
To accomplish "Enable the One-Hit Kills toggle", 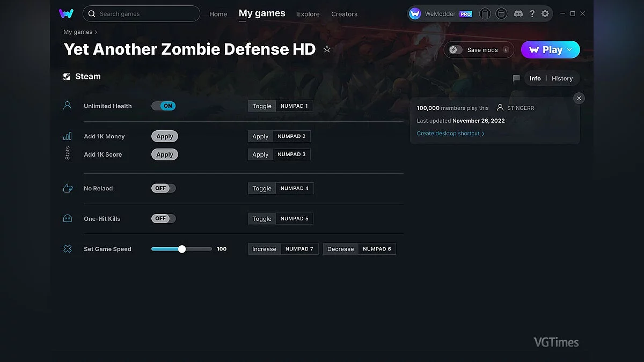I will pyautogui.click(x=163, y=219).
